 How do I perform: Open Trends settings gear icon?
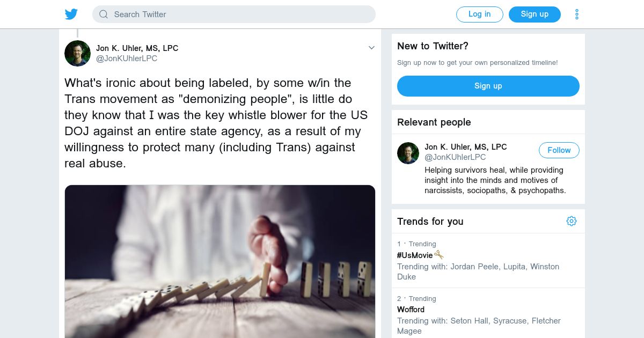(572, 221)
